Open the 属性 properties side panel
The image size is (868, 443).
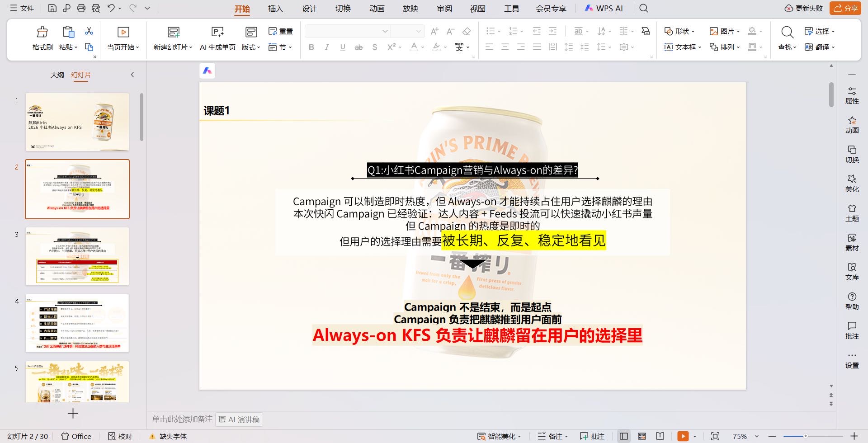[852, 95]
